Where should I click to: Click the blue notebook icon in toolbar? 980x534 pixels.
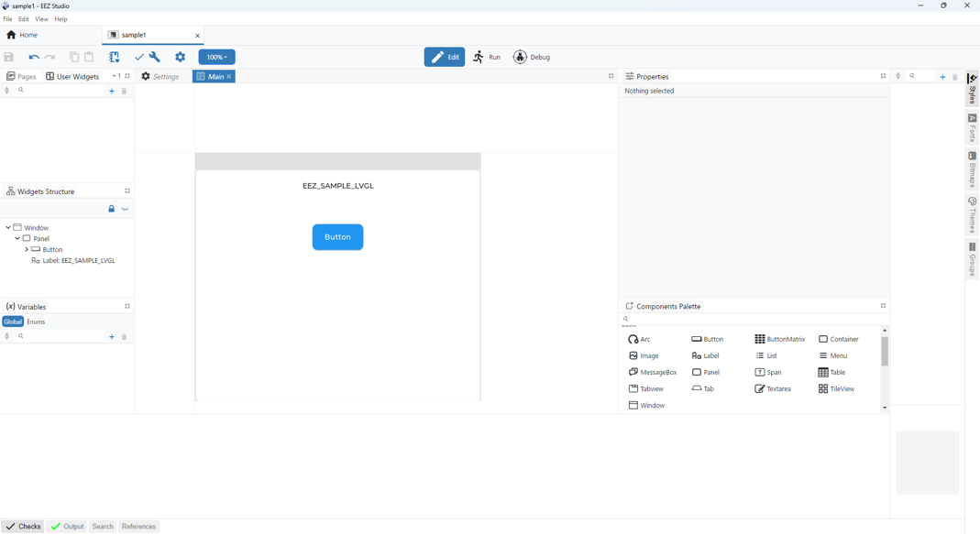coord(115,57)
